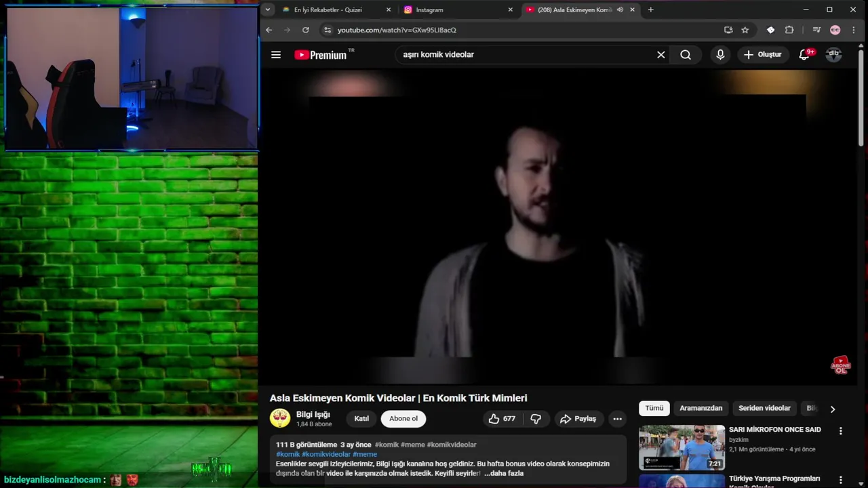Open the Chrome three-dot menu
Screen dimensions: 868x488
[853, 30]
